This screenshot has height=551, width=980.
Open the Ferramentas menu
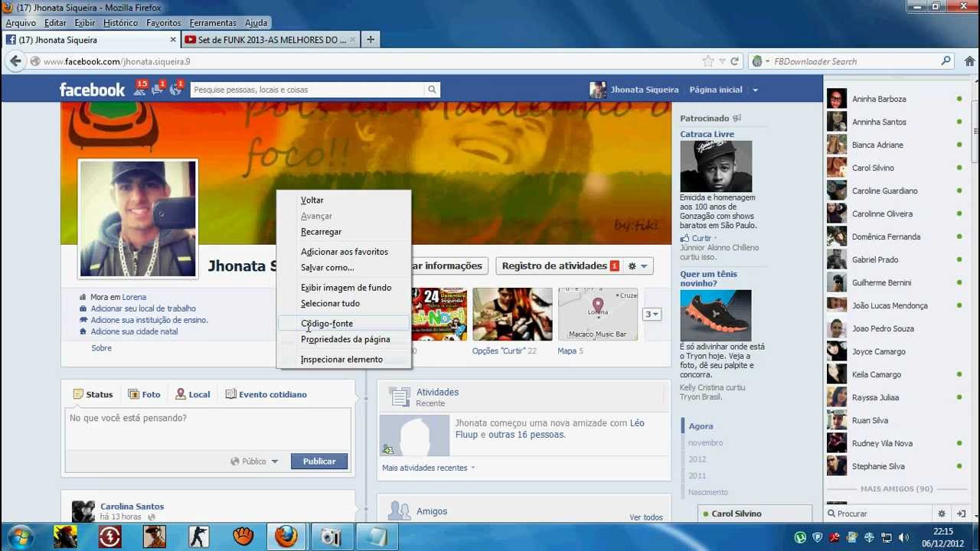(x=213, y=23)
